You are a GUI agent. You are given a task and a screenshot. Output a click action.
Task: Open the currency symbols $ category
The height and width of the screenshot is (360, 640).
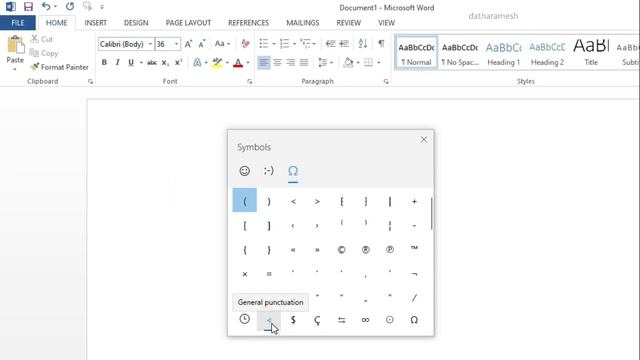point(293,320)
